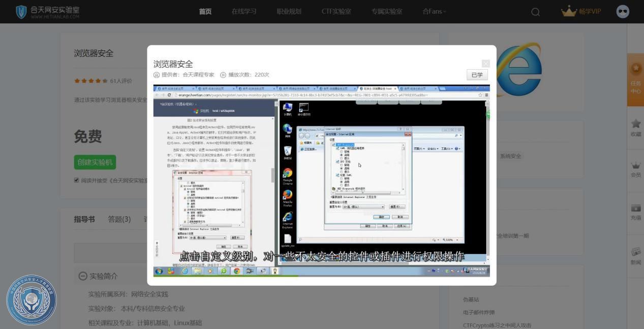644x329 pixels.
Task: Click the Windows Start orb in video
Action: (x=159, y=271)
